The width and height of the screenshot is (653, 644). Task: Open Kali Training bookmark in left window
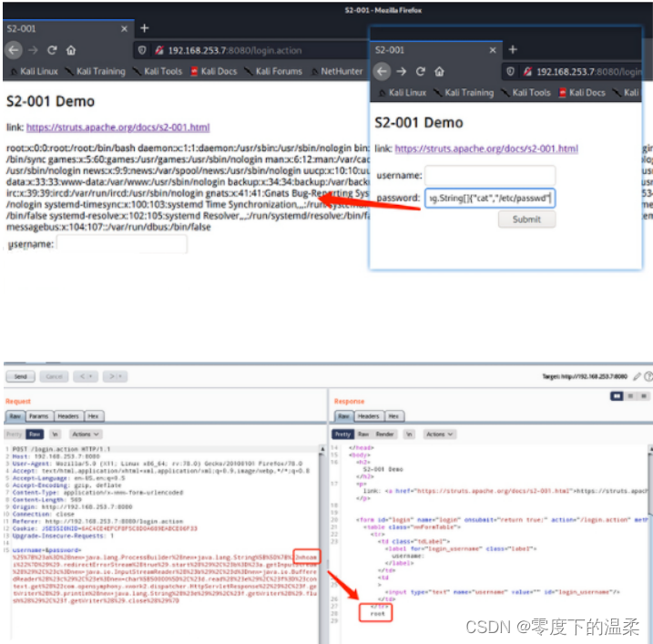pos(96,72)
